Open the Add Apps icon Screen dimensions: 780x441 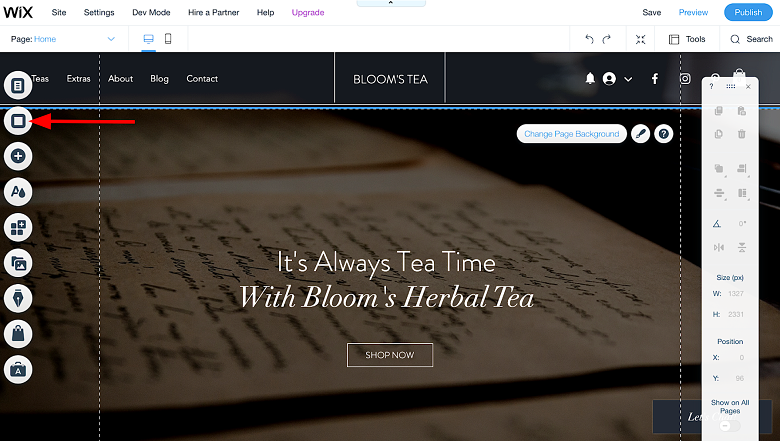coord(18,228)
